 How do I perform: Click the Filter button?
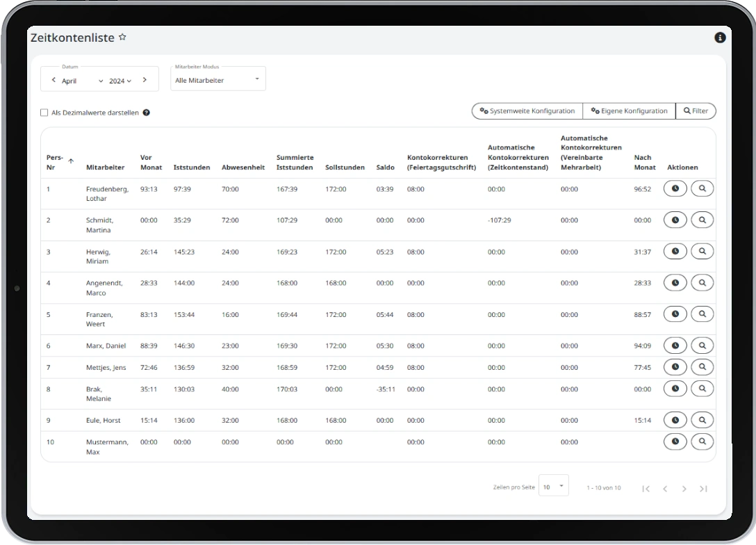696,111
